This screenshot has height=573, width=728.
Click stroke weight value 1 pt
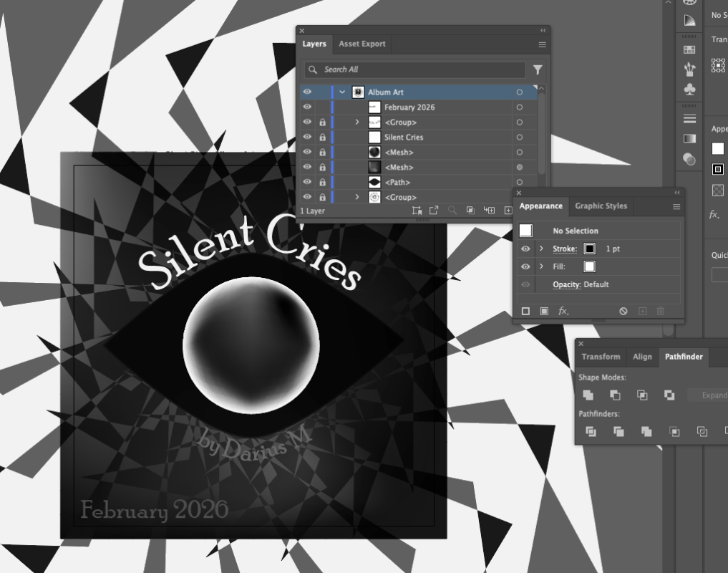click(613, 249)
